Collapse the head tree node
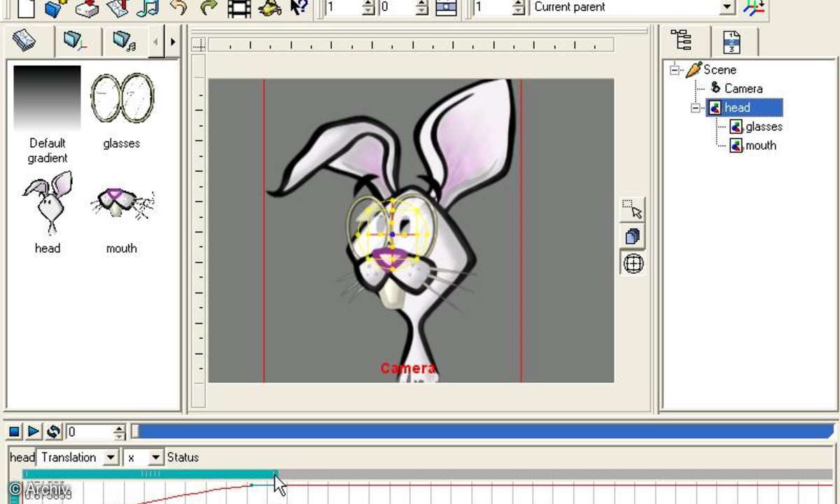 pyautogui.click(x=695, y=108)
